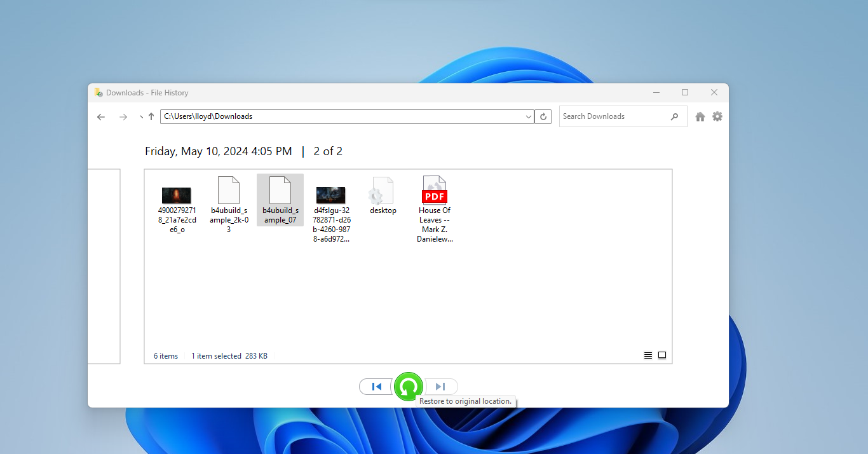
Task: Switch to details list view
Action: pos(648,355)
